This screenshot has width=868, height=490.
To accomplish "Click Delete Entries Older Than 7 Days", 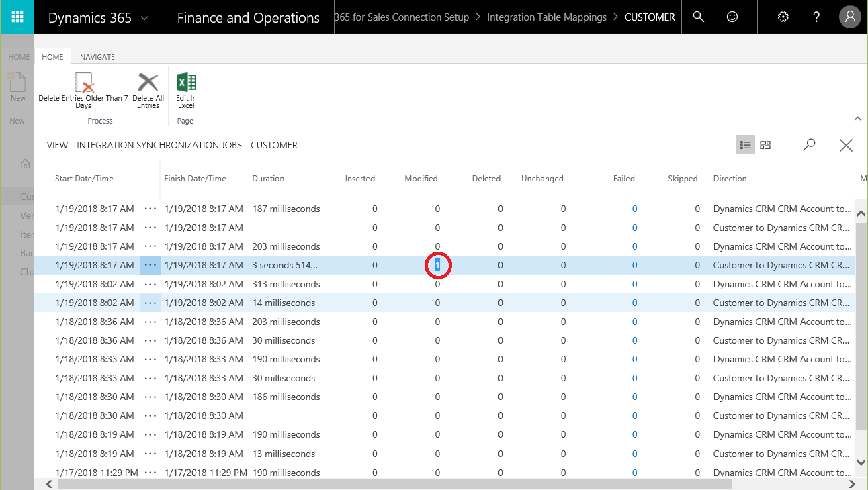I will point(83,91).
